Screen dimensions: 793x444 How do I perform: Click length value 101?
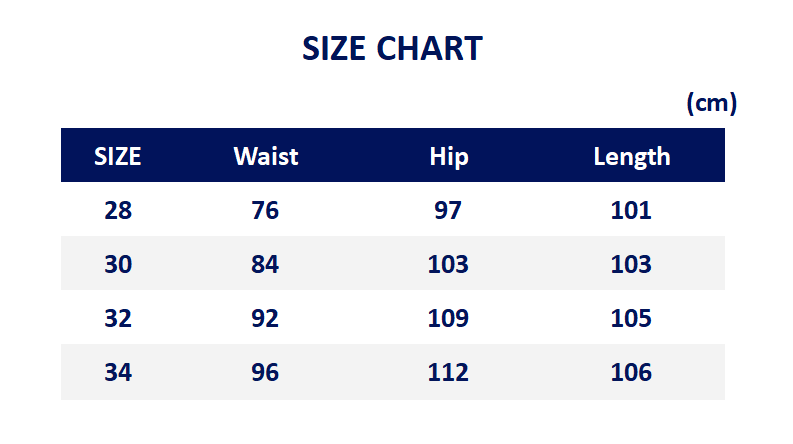pyautogui.click(x=631, y=210)
